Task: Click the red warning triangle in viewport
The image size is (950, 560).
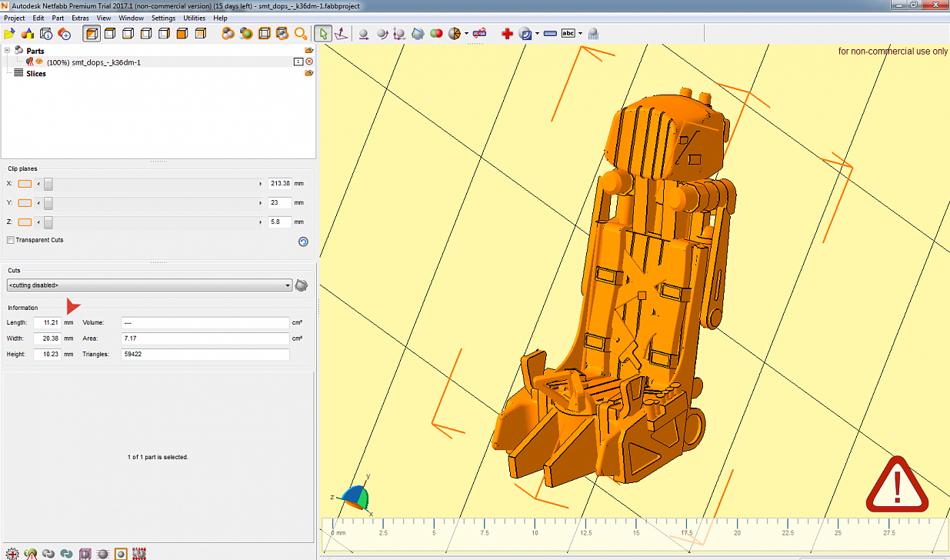Action: point(897,485)
